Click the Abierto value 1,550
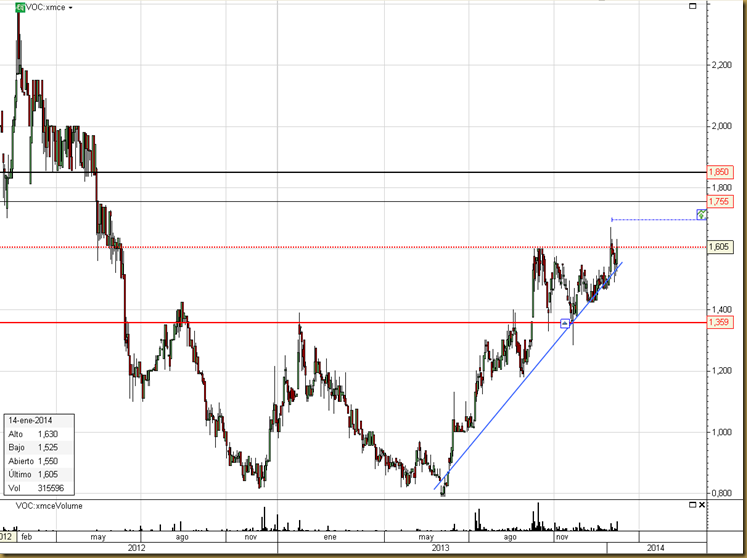 pyautogui.click(x=48, y=461)
